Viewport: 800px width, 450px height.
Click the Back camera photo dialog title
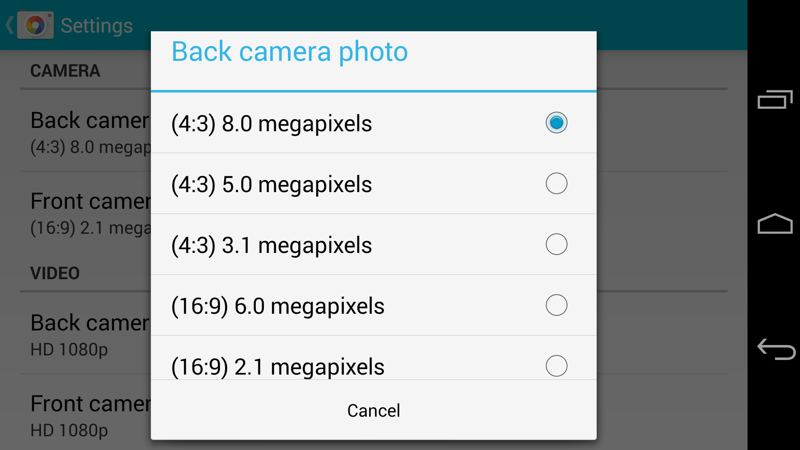tap(289, 52)
